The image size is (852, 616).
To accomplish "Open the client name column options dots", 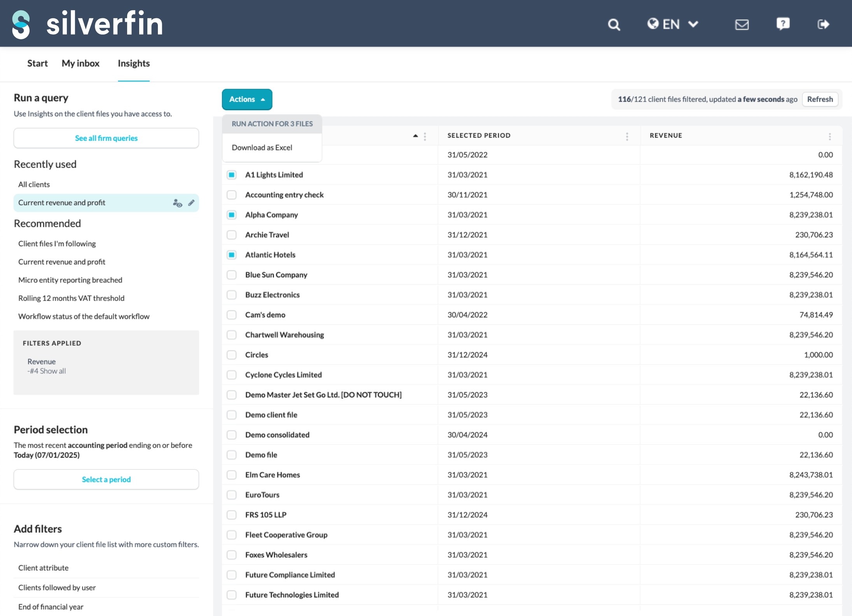I will click(425, 136).
